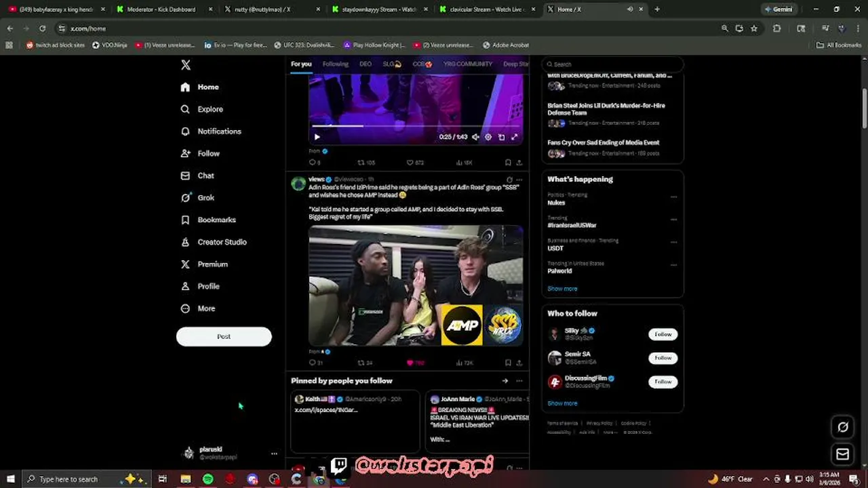Switch to the Moderator - Kick Dashboard tab
The image size is (868, 488).
point(163,9)
